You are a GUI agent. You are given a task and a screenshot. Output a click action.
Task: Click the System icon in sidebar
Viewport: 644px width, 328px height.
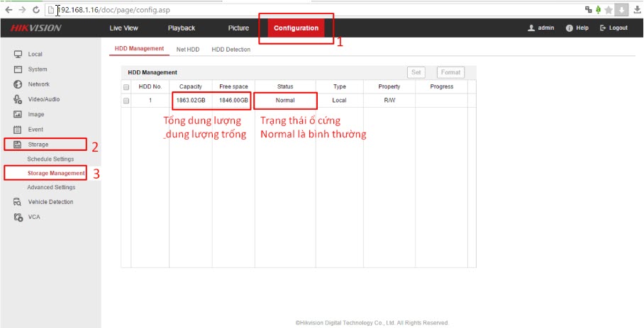[18, 69]
